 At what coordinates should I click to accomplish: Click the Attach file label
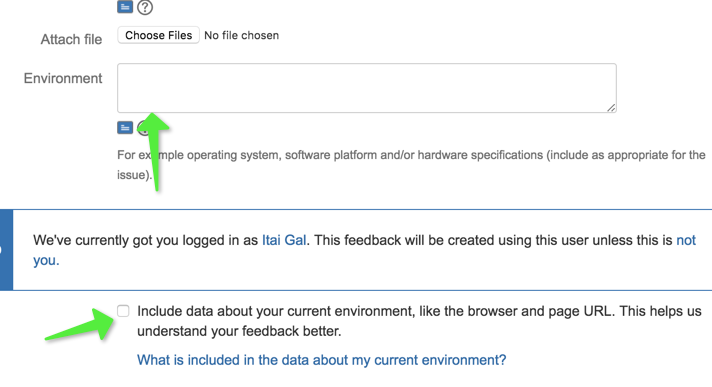pyautogui.click(x=71, y=40)
